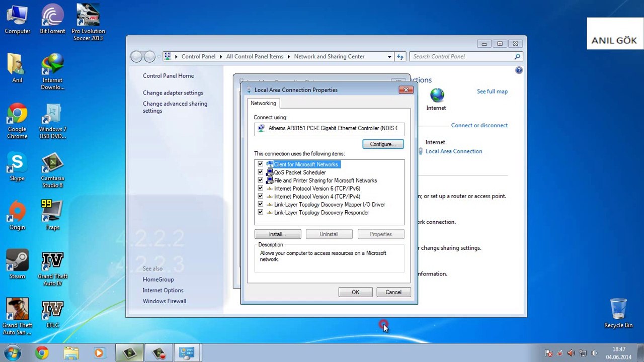The height and width of the screenshot is (362, 644).
Task: Click the Connect or disconnect link
Action: pyautogui.click(x=479, y=125)
